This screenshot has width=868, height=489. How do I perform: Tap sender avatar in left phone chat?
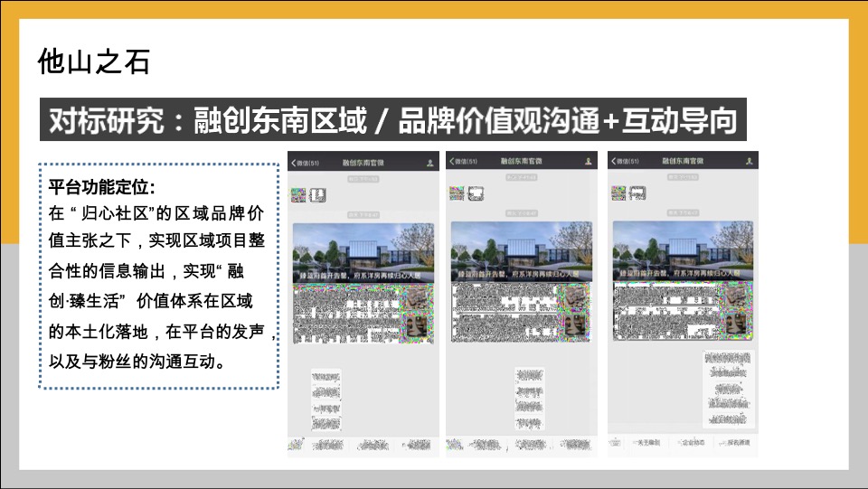tap(298, 194)
